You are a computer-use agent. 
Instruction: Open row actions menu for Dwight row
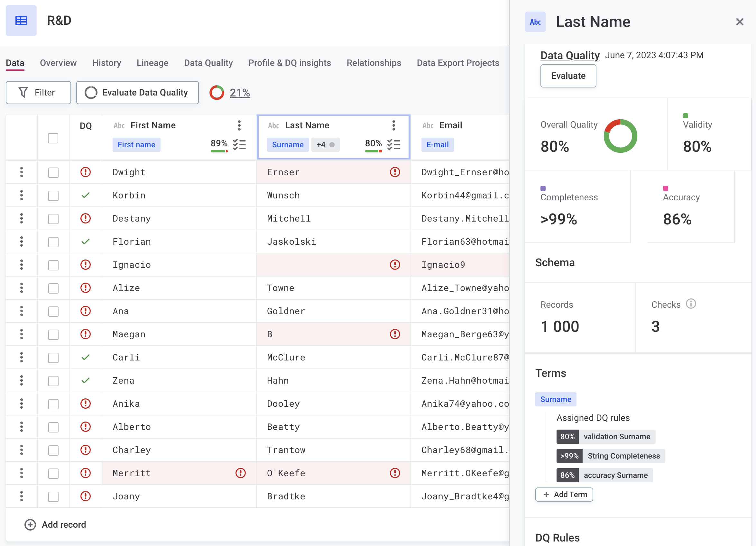pos(22,172)
